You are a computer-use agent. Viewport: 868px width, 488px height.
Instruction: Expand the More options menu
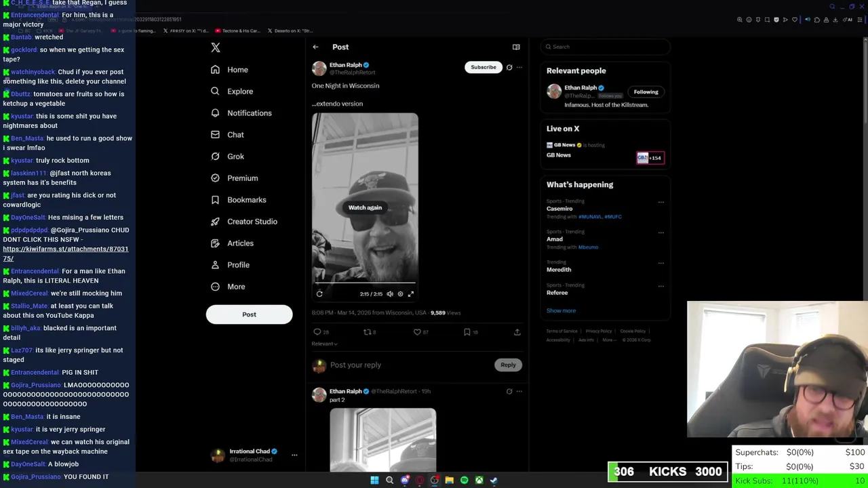click(228, 287)
